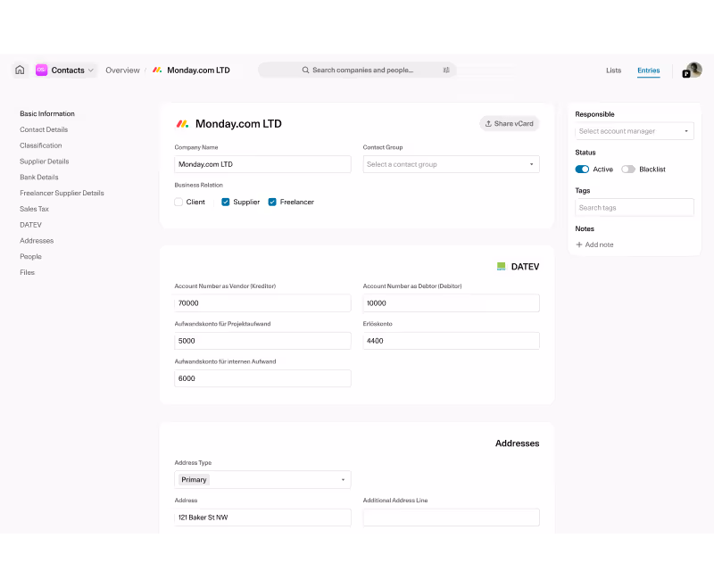Screen dimensions: 714x588
Task: Open the user profile avatar top right
Action: (x=692, y=70)
